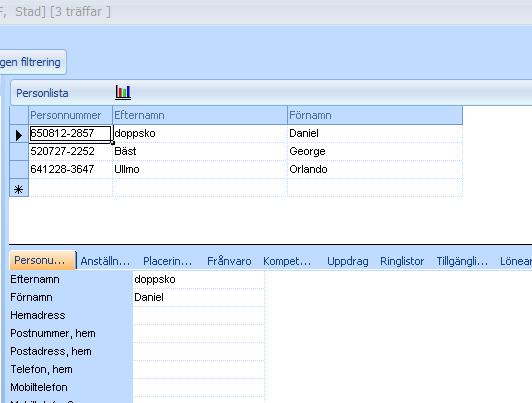
Task: Open the bar chart icon beside Personlista
Action: click(x=123, y=92)
